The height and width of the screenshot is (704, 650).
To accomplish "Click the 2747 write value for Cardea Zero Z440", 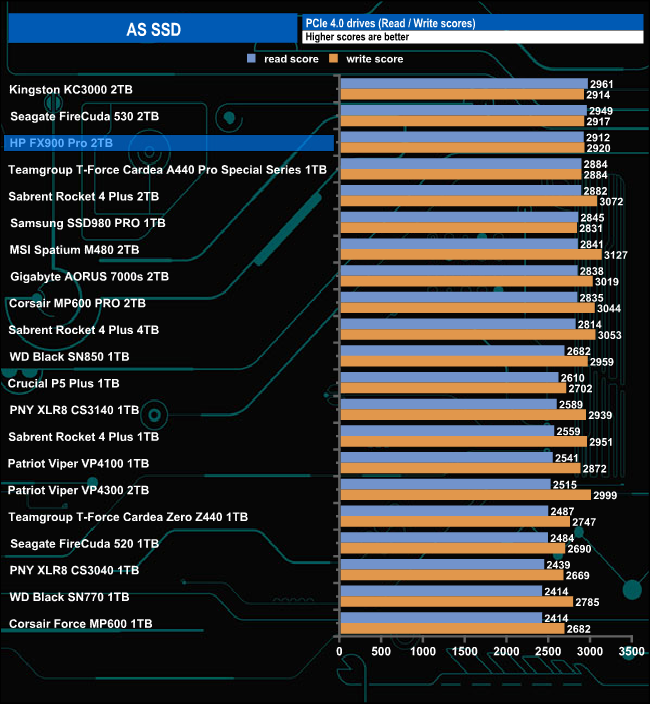I will coord(584,522).
